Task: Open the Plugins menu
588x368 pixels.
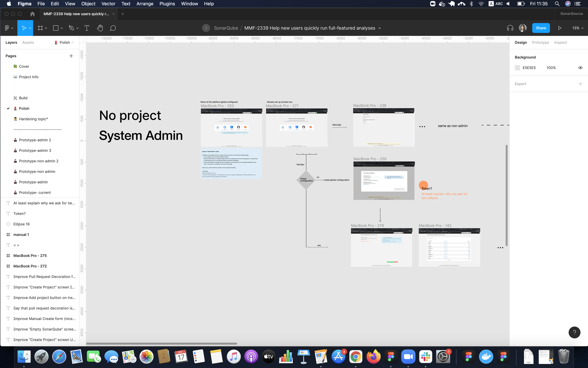Action: 167,4
